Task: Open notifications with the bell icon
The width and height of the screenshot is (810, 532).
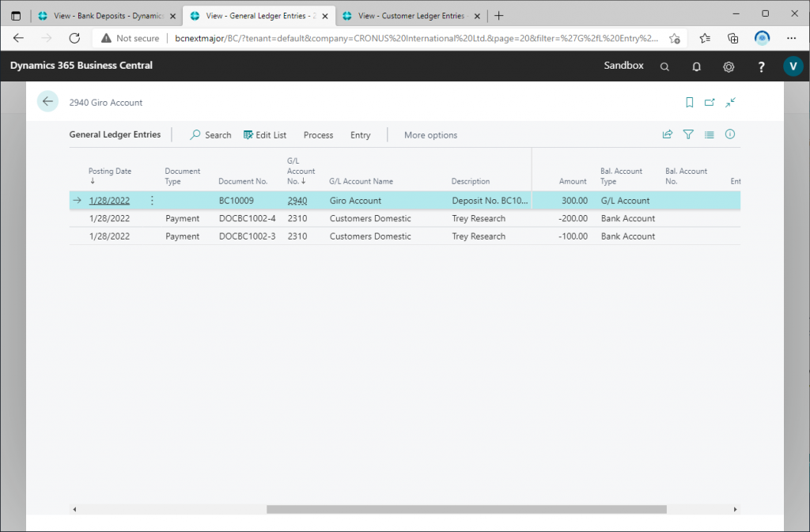Action: point(696,66)
